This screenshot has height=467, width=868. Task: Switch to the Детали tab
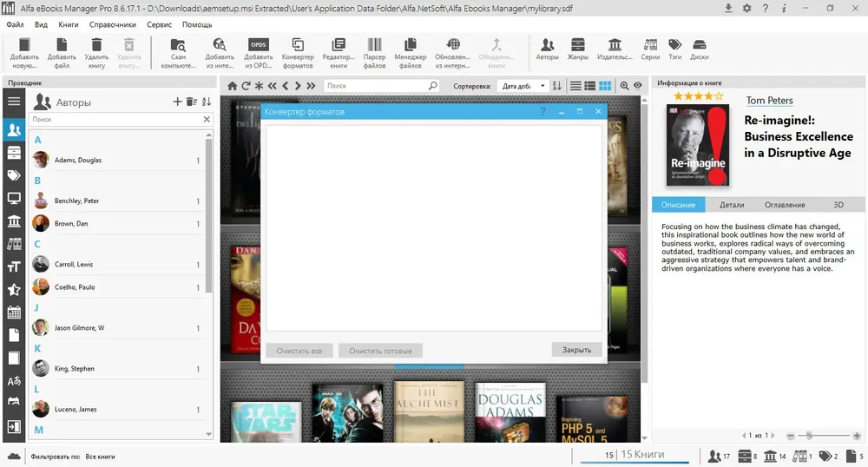click(x=731, y=205)
